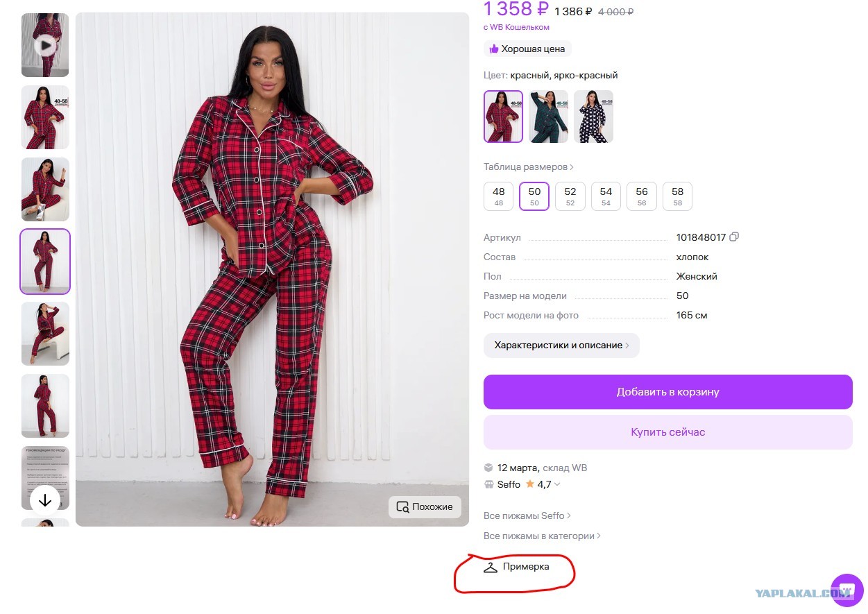
Task: Select size 54
Action: (606, 196)
